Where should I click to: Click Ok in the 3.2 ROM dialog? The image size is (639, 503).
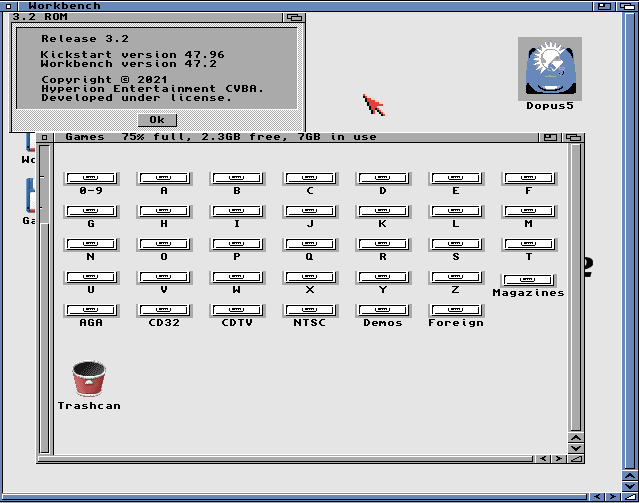[x=157, y=120]
